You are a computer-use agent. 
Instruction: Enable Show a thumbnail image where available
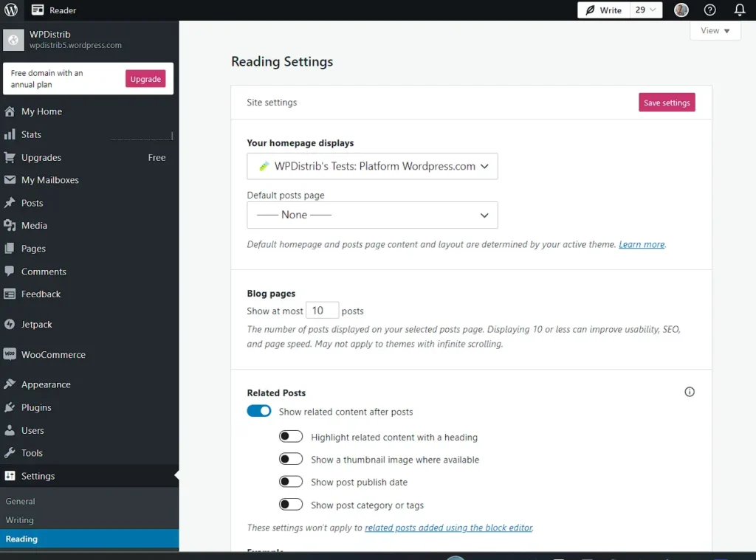[x=291, y=459]
